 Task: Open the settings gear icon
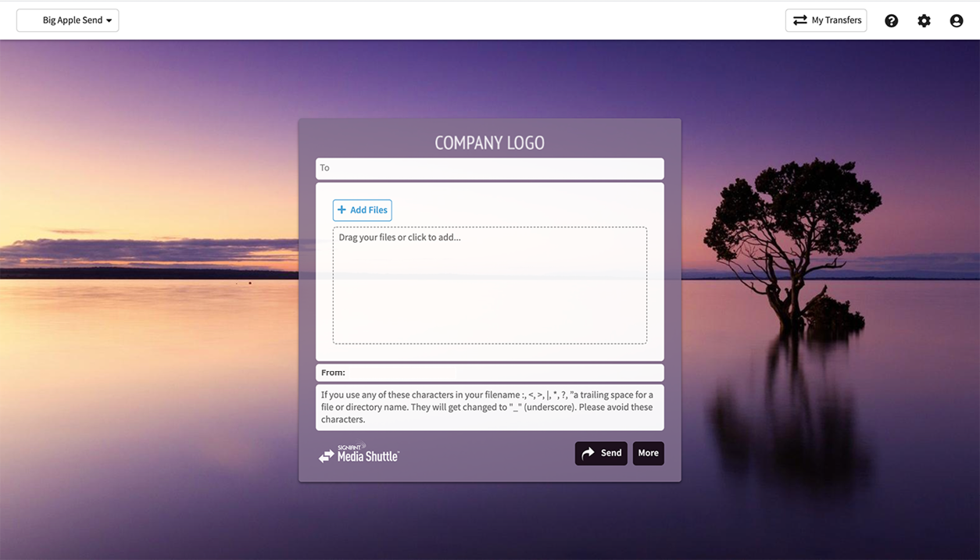(924, 21)
